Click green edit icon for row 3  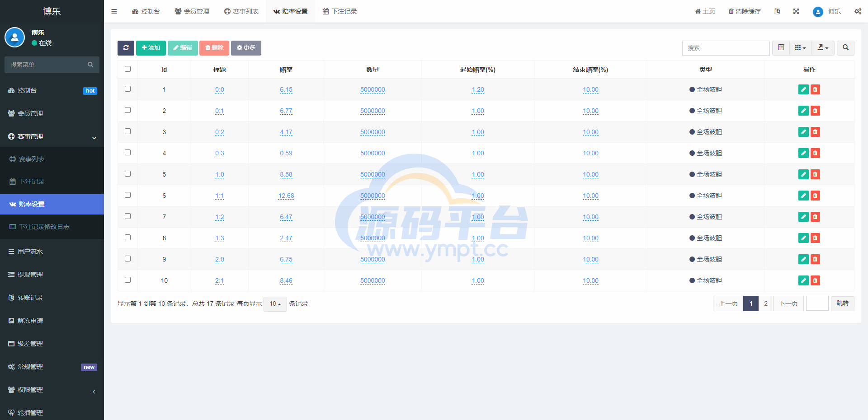[x=803, y=132]
